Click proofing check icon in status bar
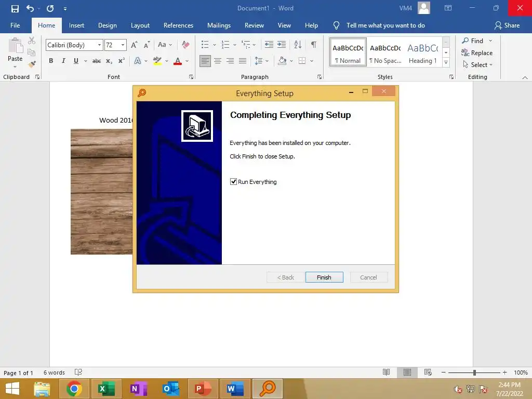532x399 pixels. click(x=78, y=372)
